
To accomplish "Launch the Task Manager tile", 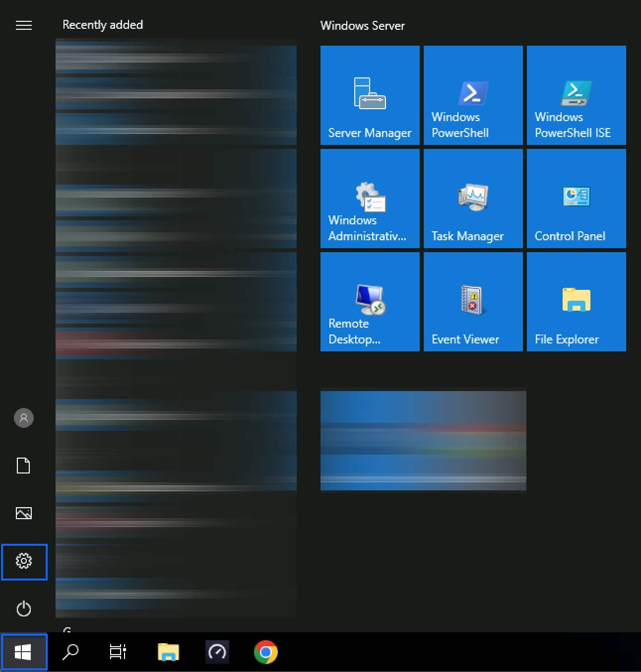I will click(473, 199).
